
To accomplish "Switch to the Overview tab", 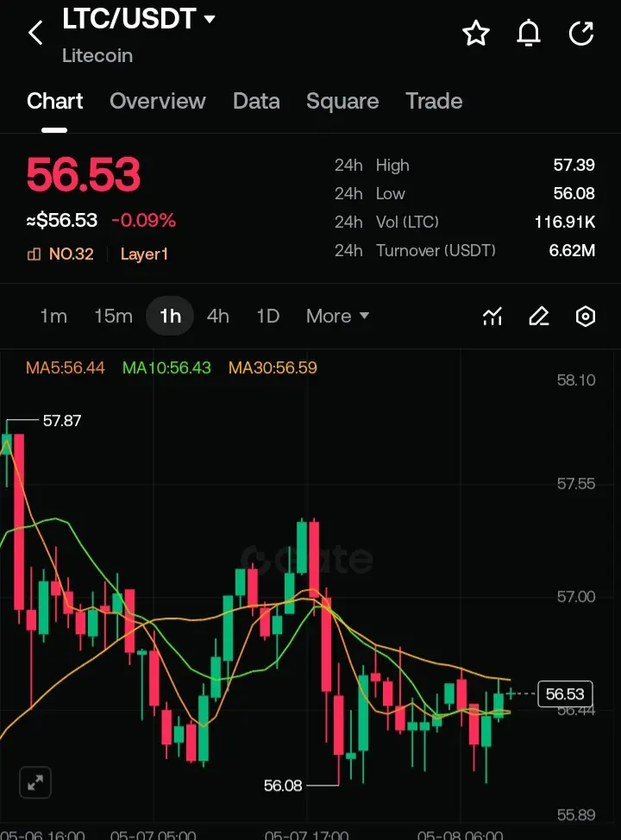I will (158, 101).
